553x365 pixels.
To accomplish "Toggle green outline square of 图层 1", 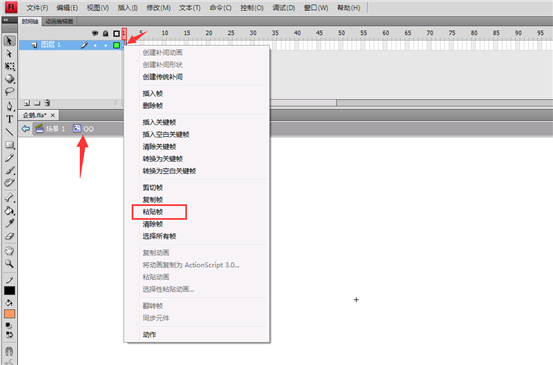I will click(116, 45).
